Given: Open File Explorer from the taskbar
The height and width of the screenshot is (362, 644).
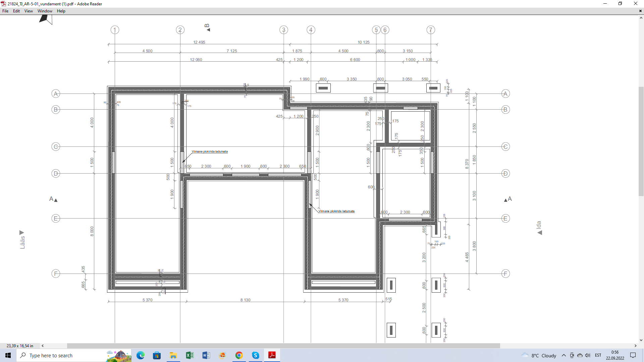Looking at the screenshot, I should pos(173,355).
